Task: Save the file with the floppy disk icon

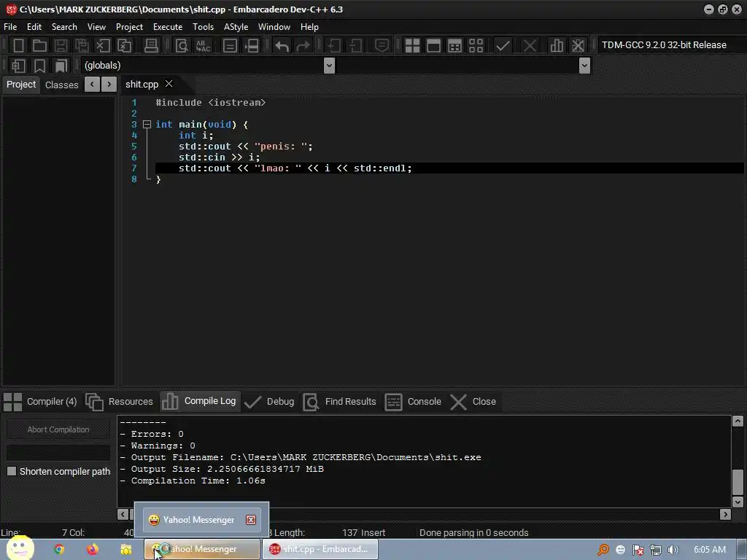Action: 61,46
